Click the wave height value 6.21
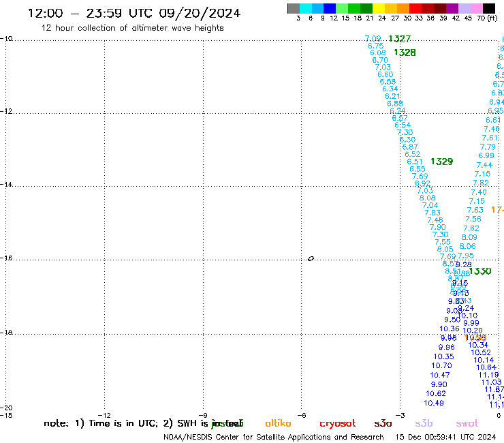Viewport: 504px width, 443px height. (392, 96)
